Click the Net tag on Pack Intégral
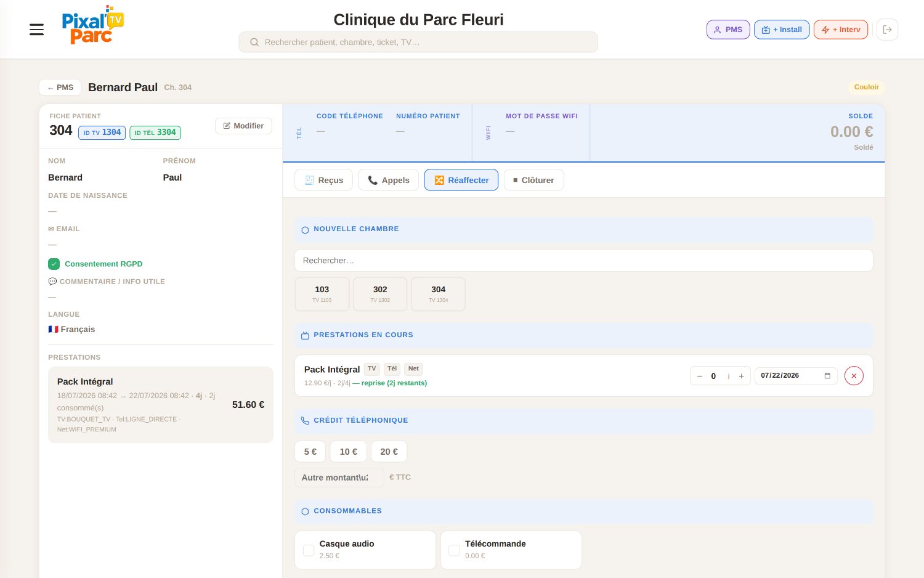924x578 pixels. (413, 369)
